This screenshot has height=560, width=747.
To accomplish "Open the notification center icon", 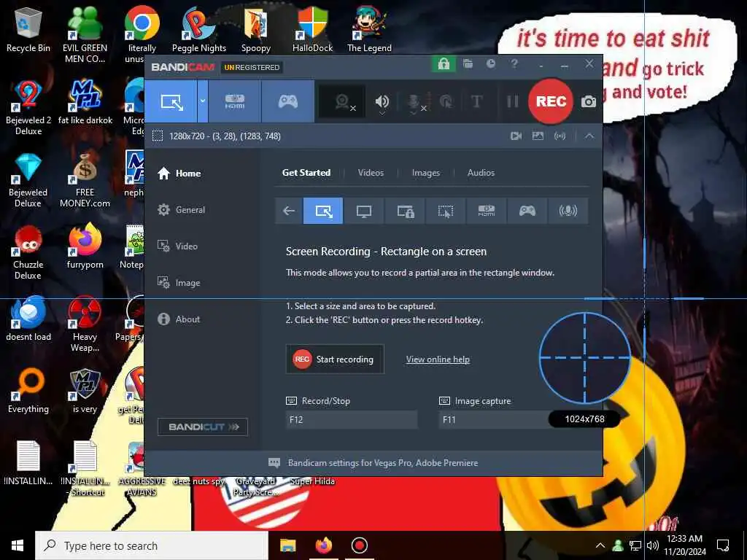I will coord(723,545).
